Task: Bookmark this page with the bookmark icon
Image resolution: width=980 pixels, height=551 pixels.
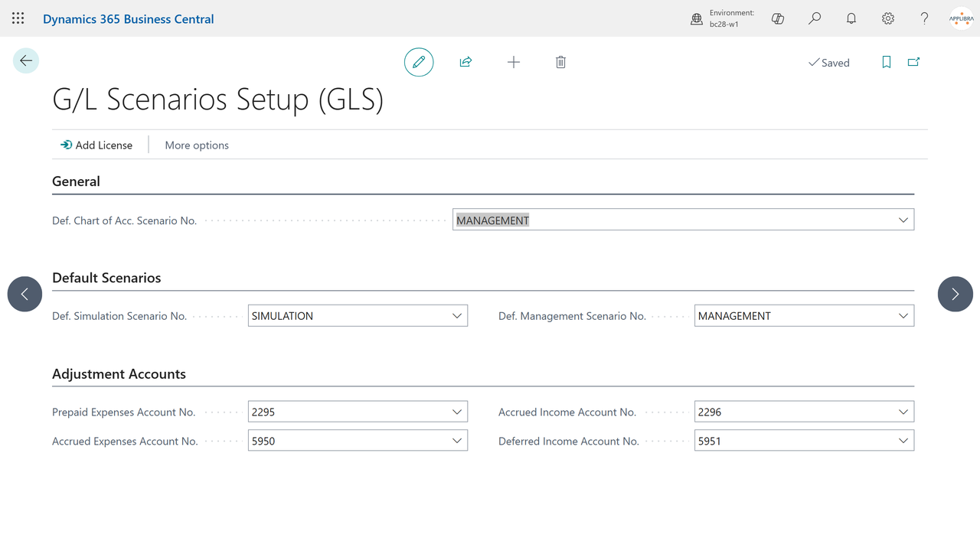Action: click(887, 62)
